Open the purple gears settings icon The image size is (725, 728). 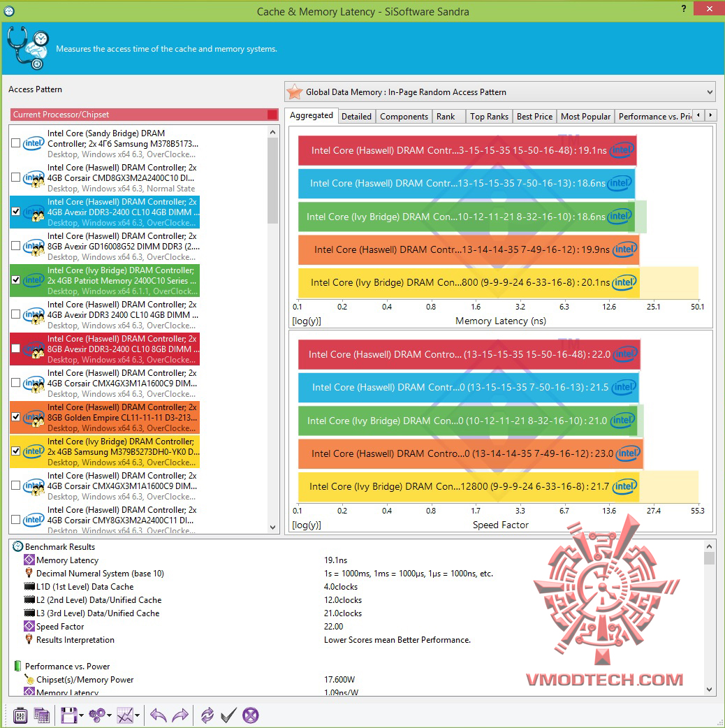[x=97, y=715]
